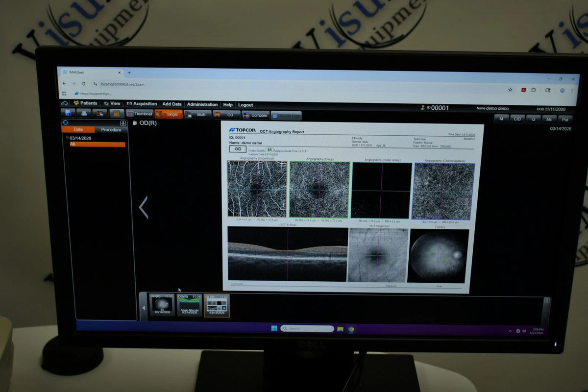Open the Chrome three-dot menu
Screen dimensions: 588x392
point(572,91)
